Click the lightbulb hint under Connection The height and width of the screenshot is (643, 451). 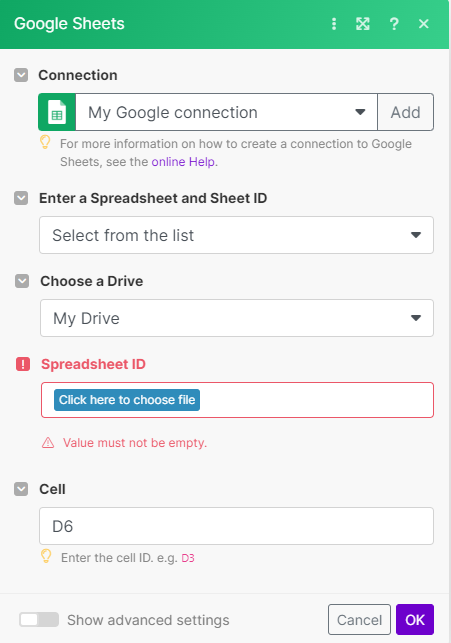click(x=45, y=142)
